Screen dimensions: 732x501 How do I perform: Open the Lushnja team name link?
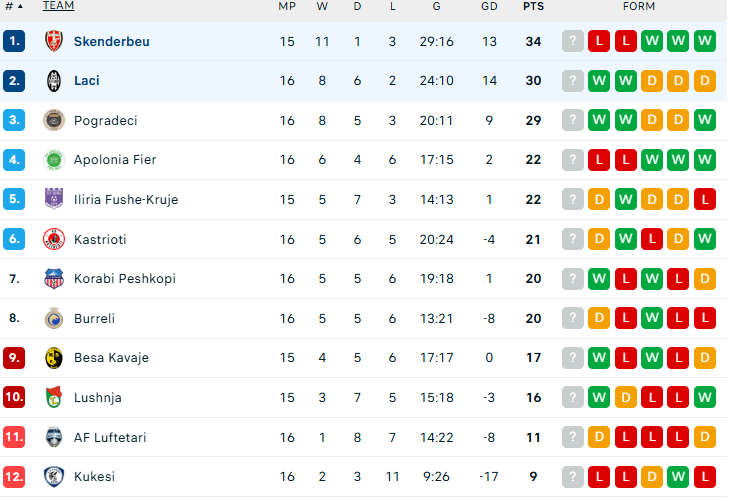click(x=97, y=398)
